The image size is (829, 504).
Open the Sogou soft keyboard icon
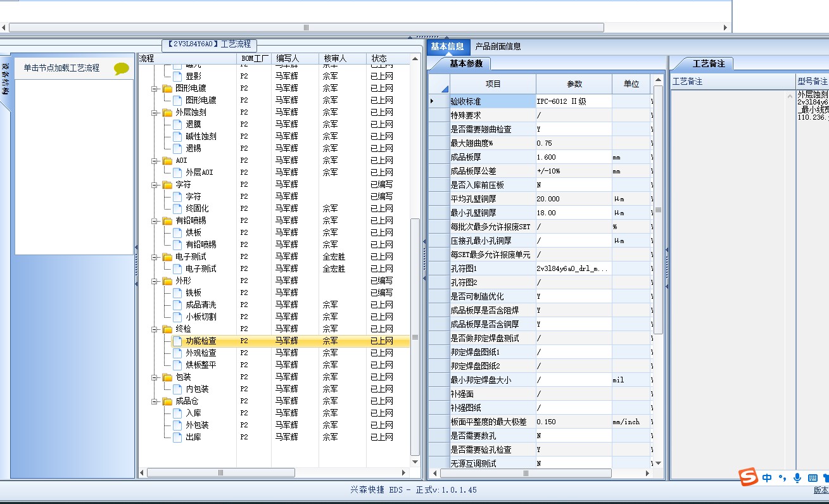click(x=813, y=478)
